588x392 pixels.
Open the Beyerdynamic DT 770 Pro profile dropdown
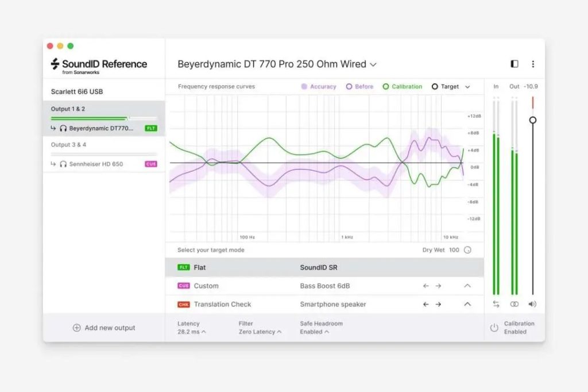point(277,64)
